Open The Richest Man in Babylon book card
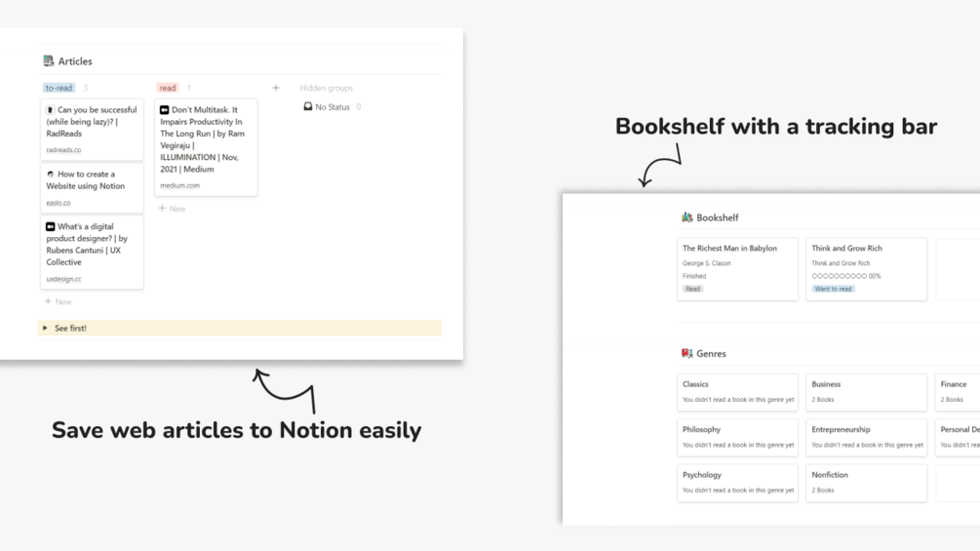This screenshot has width=980, height=551. click(x=737, y=268)
